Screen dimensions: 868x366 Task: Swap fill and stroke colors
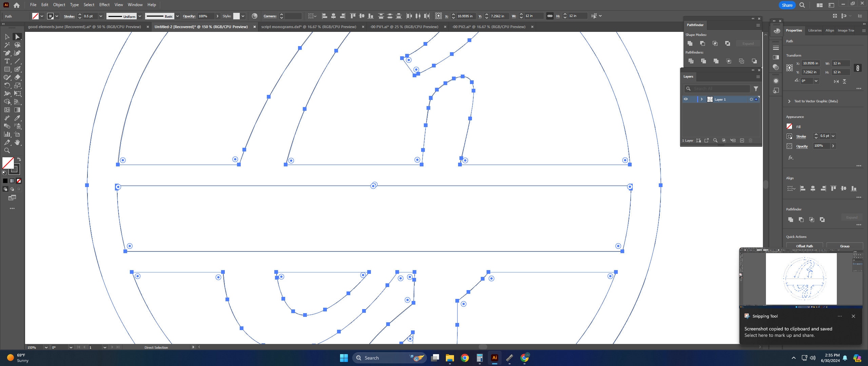[19, 159]
